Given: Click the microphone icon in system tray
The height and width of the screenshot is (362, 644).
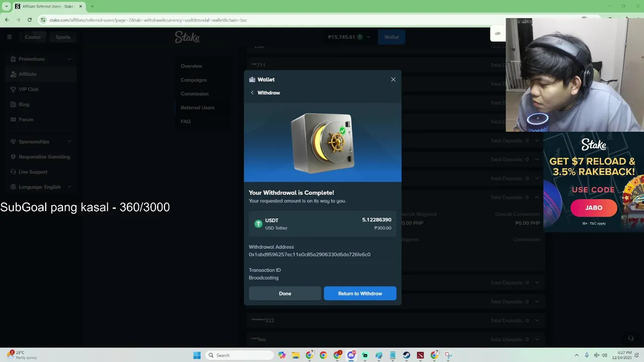Looking at the screenshot, I should pos(587,355).
